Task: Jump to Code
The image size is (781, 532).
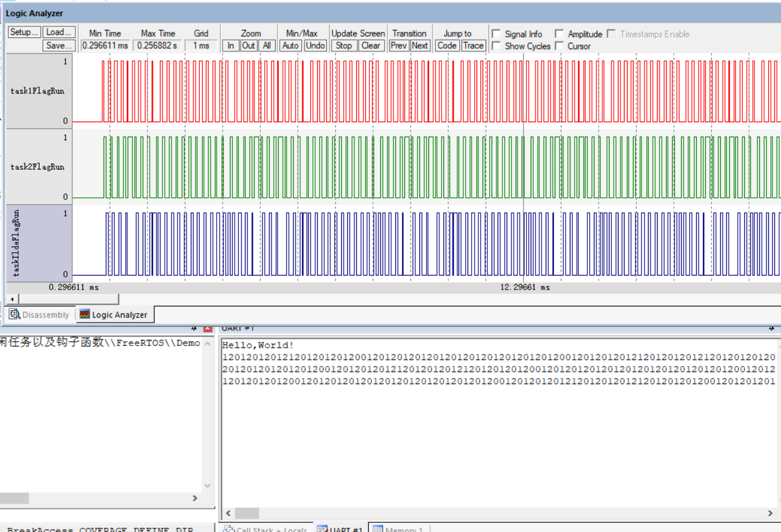Action: coord(447,46)
